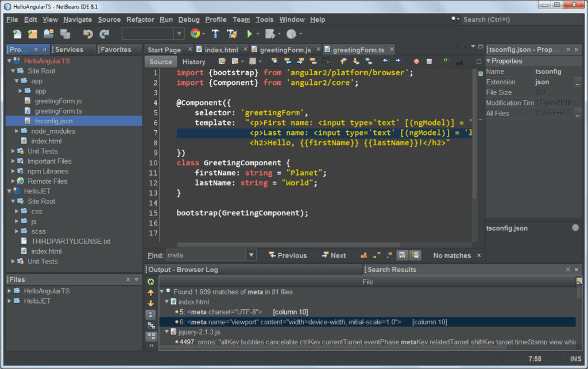Create a new file

(x=18, y=34)
